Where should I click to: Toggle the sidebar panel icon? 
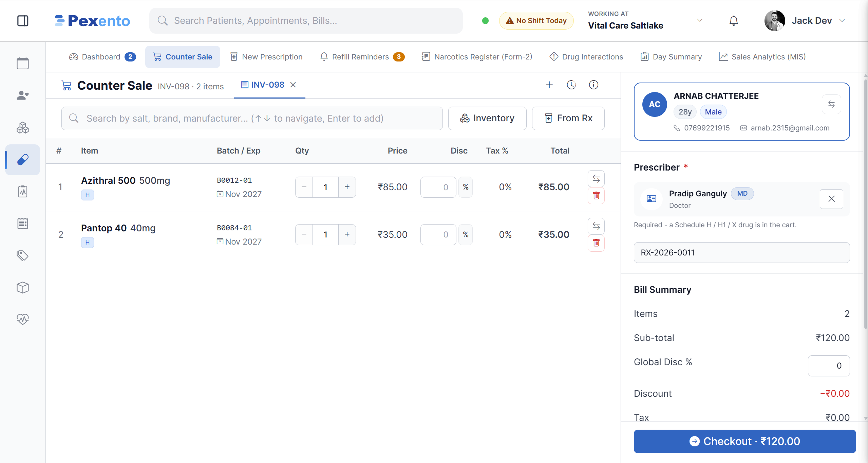click(x=23, y=21)
